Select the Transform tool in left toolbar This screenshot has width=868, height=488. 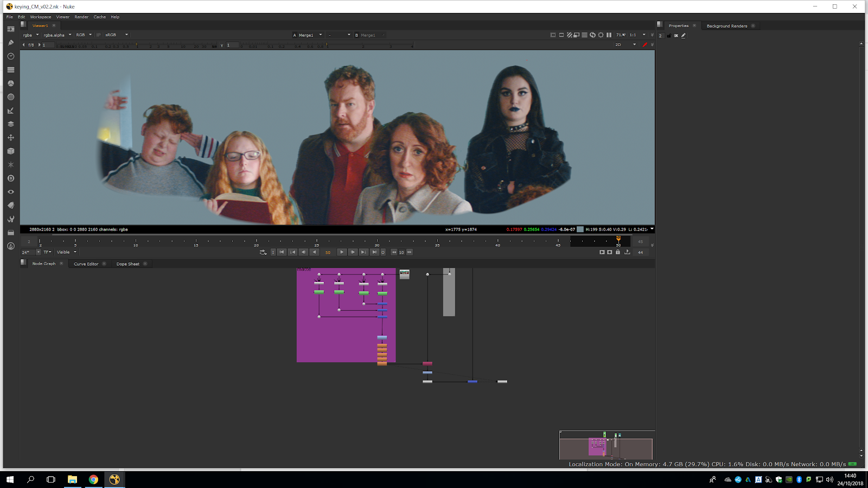coord(10,138)
